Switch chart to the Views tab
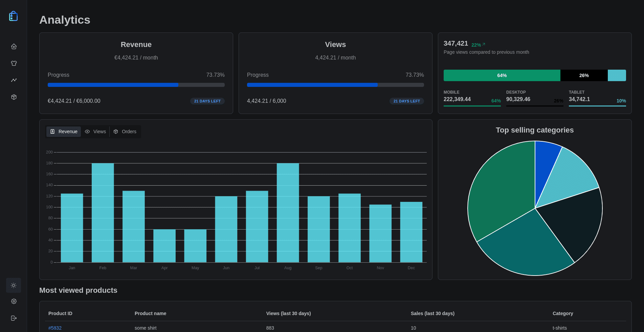The image size is (644, 332). [95, 132]
